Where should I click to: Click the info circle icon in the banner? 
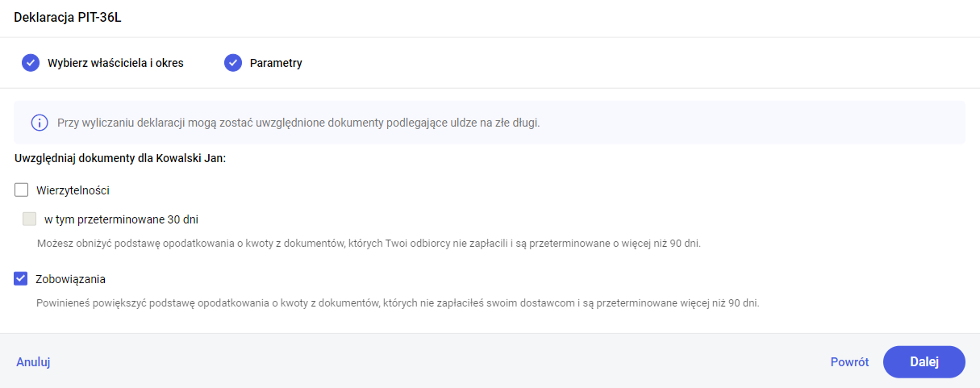click(x=39, y=123)
